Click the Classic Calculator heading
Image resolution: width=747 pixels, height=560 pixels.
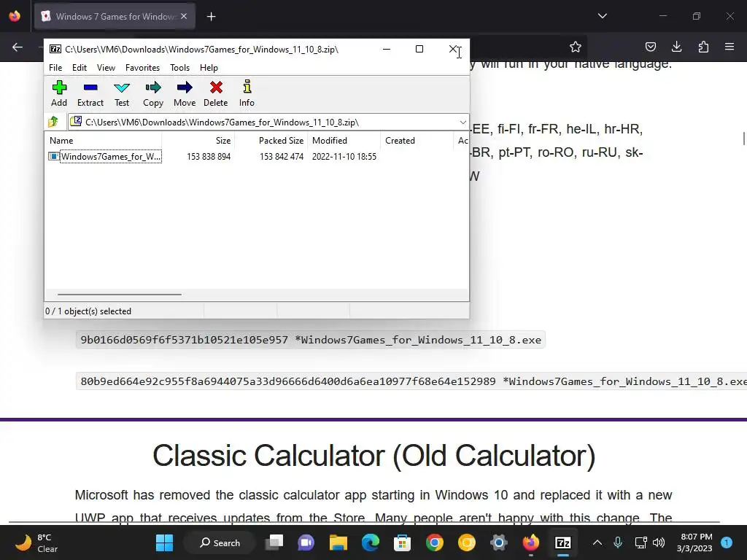374,456
